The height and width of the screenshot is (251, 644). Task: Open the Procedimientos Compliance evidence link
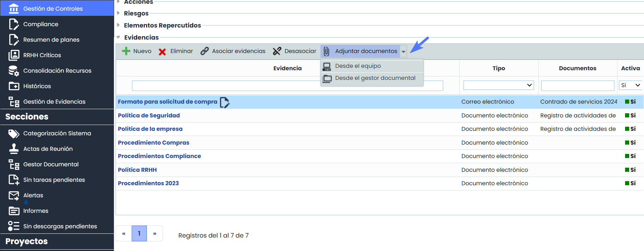159,156
